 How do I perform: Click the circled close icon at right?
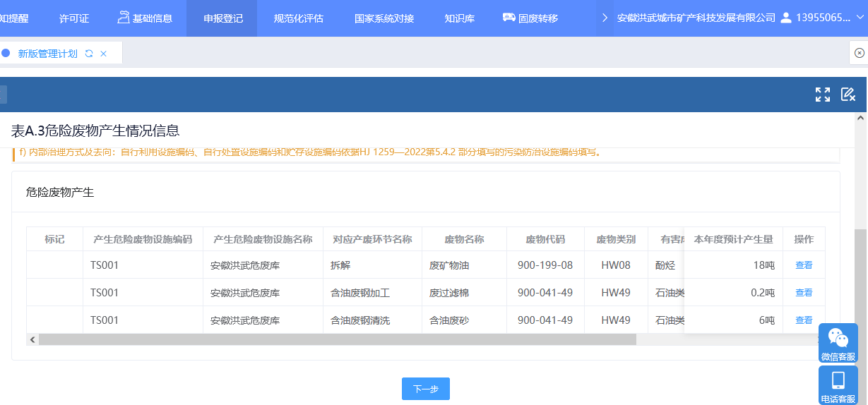[x=859, y=53]
